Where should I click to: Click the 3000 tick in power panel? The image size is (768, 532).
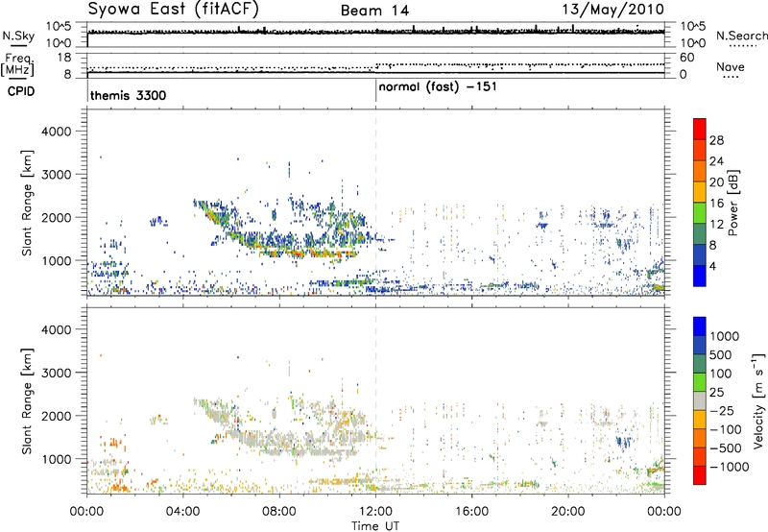pos(56,175)
